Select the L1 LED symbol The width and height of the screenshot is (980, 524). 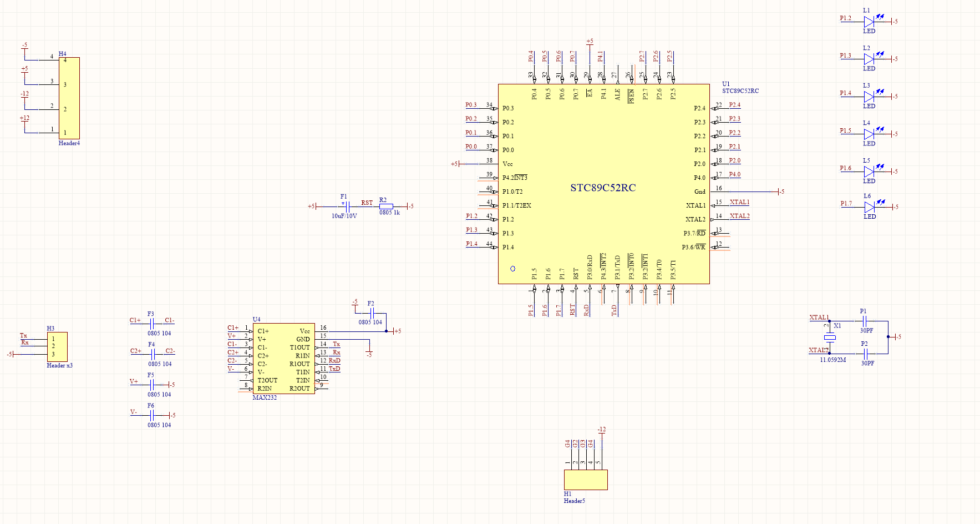click(x=869, y=22)
